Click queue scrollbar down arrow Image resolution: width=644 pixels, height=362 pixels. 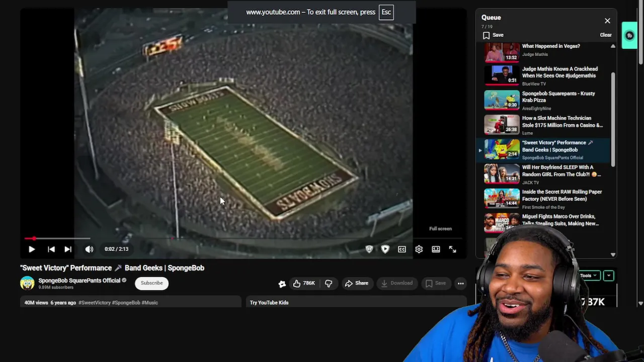pyautogui.click(x=613, y=255)
